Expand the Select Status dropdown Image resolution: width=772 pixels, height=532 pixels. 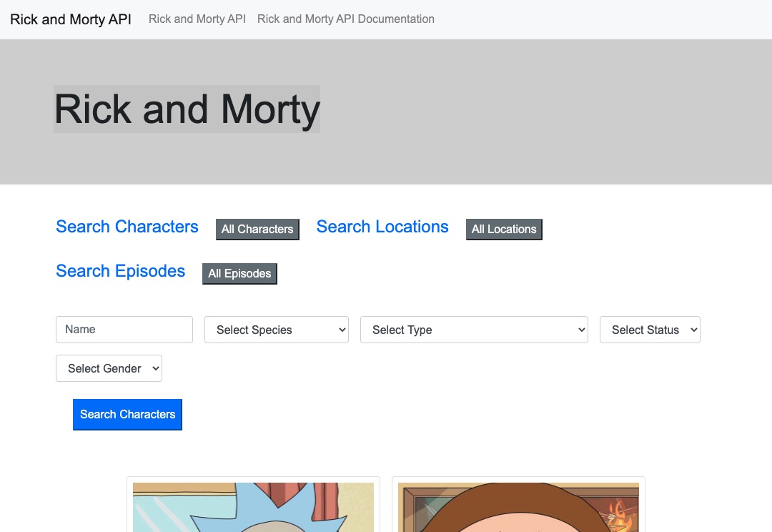(x=650, y=330)
